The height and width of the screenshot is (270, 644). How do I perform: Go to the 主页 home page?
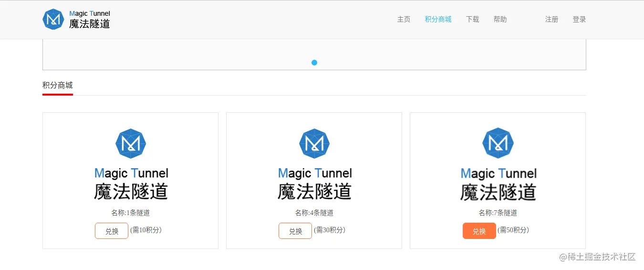[404, 20]
